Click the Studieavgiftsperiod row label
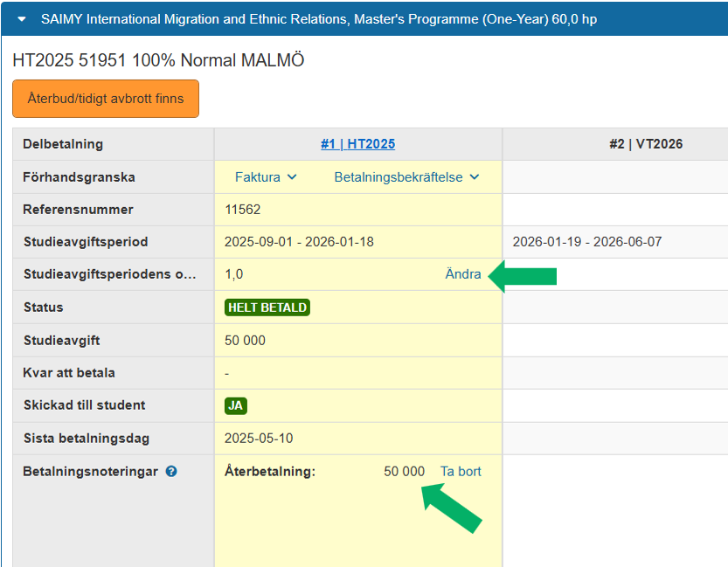This screenshot has height=567, width=728. coord(86,242)
